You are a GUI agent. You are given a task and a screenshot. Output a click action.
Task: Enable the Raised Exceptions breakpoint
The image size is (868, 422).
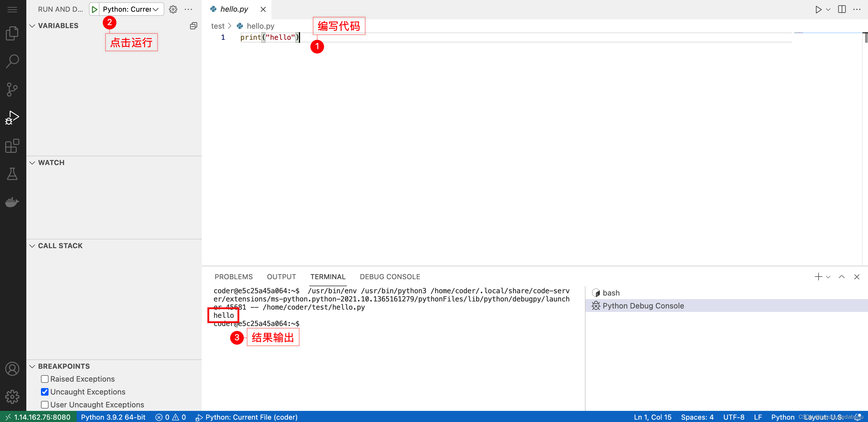(x=44, y=379)
